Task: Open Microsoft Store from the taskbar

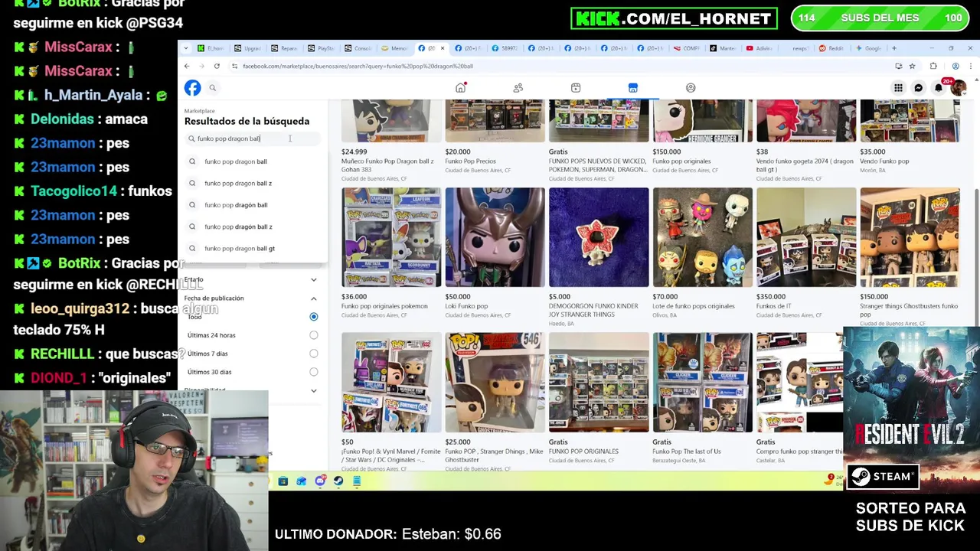Action: (283, 481)
